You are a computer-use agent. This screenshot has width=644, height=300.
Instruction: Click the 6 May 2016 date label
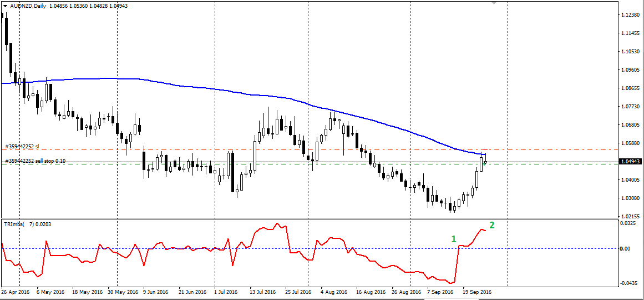[x=50, y=293]
